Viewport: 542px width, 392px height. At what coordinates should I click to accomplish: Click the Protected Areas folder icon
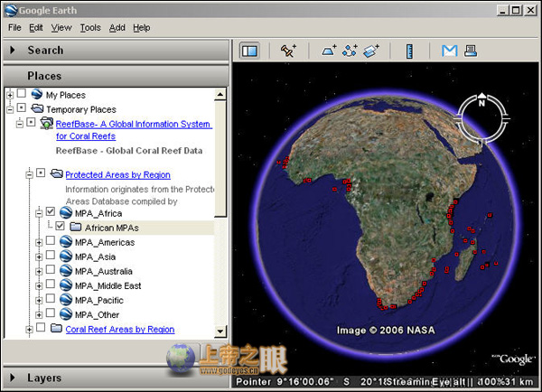pyautogui.click(x=56, y=173)
